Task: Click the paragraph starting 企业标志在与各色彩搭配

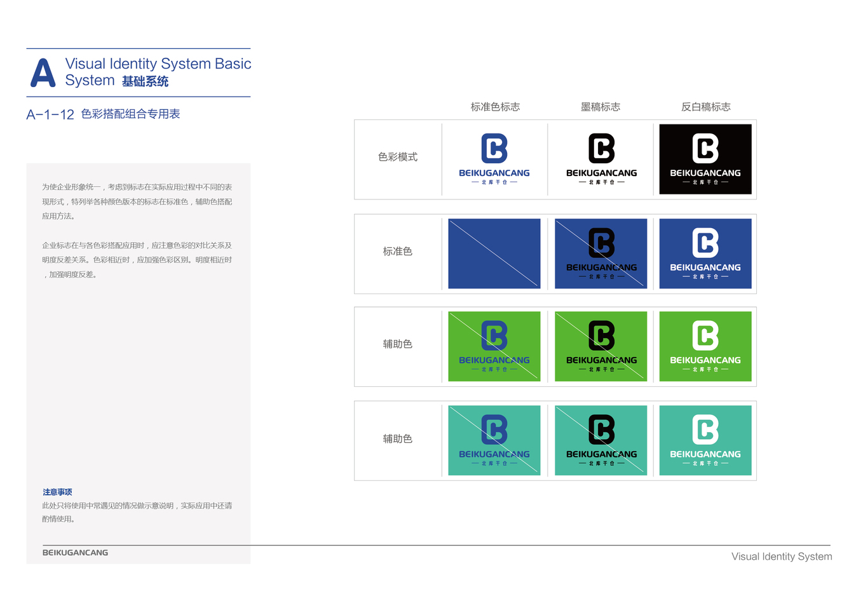Action: [x=137, y=260]
